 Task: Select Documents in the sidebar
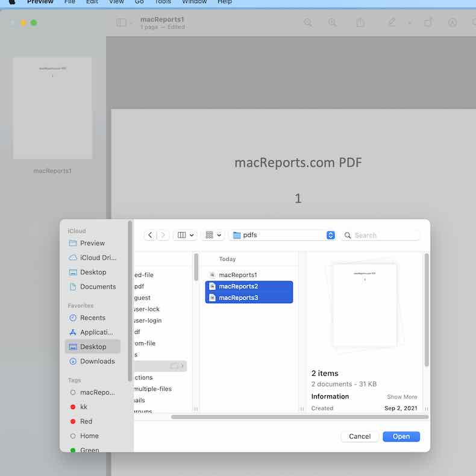[x=92, y=287]
